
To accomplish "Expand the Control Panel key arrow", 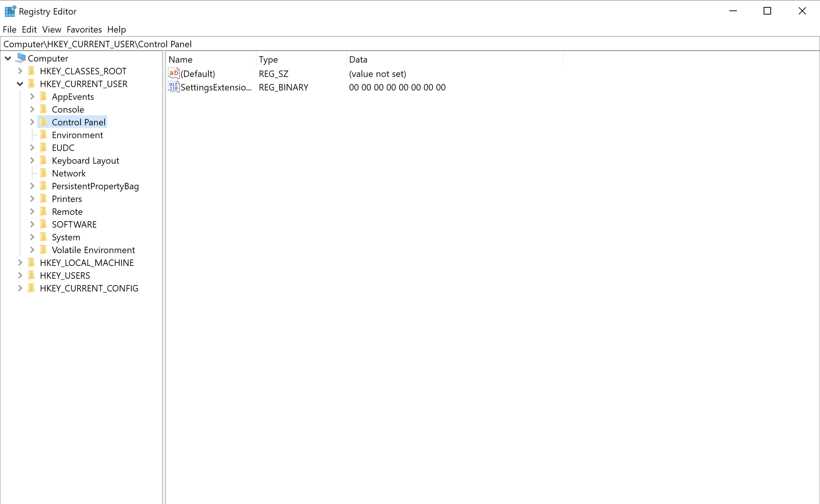I will point(32,122).
